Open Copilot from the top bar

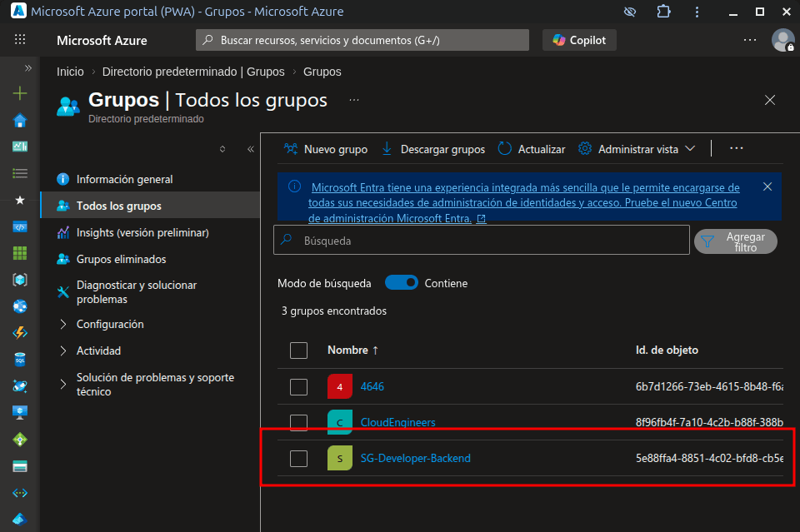pos(579,40)
